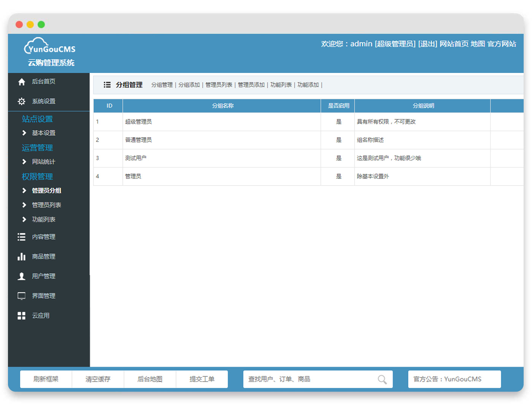
Task: Open 地图 link in header
Action: [478, 44]
